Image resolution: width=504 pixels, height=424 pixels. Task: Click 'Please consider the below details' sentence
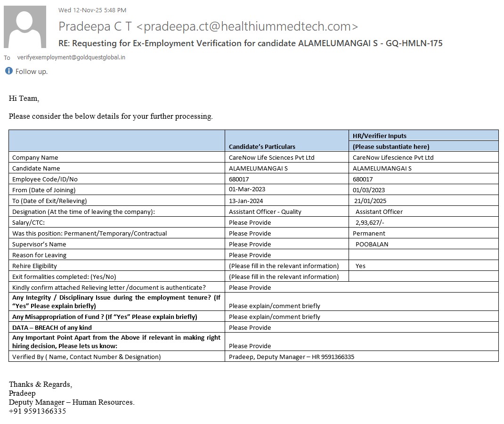111,116
